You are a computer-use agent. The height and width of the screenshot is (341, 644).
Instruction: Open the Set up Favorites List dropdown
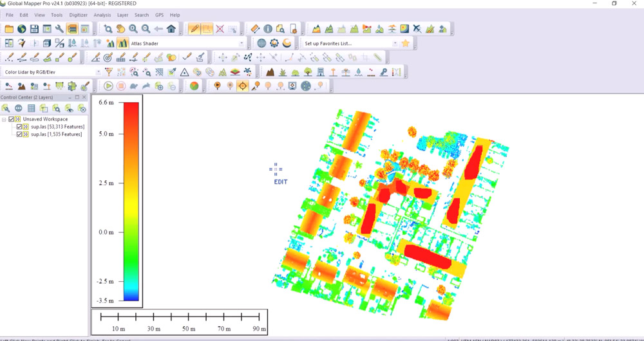pos(395,43)
